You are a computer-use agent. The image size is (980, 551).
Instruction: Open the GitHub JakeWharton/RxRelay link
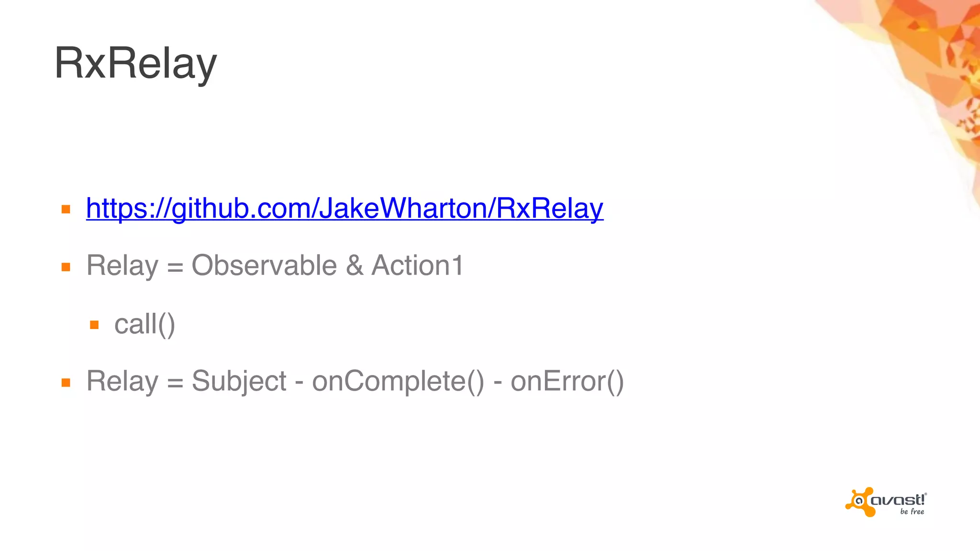point(345,209)
